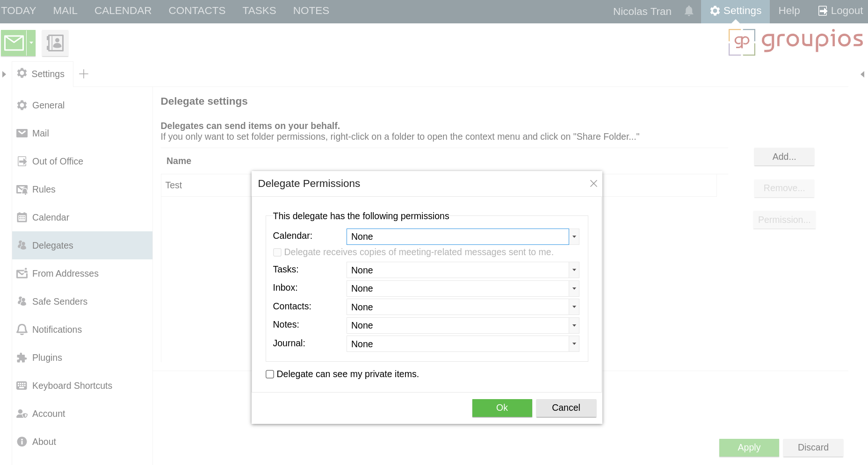Image resolution: width=868 pixels, height=465 pixels.
Task: Confirm permissions with the Ok button
Action: tap(502, 408)
